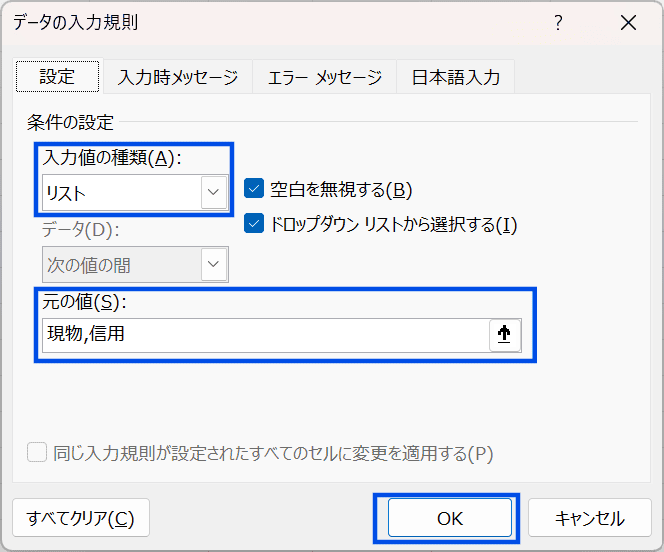Click the キャンセル button
The image size is (664, 552).
tap(590, 518)
